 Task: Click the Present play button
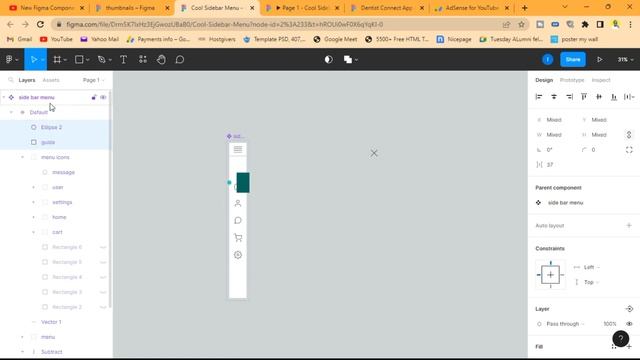coord(599,60)
